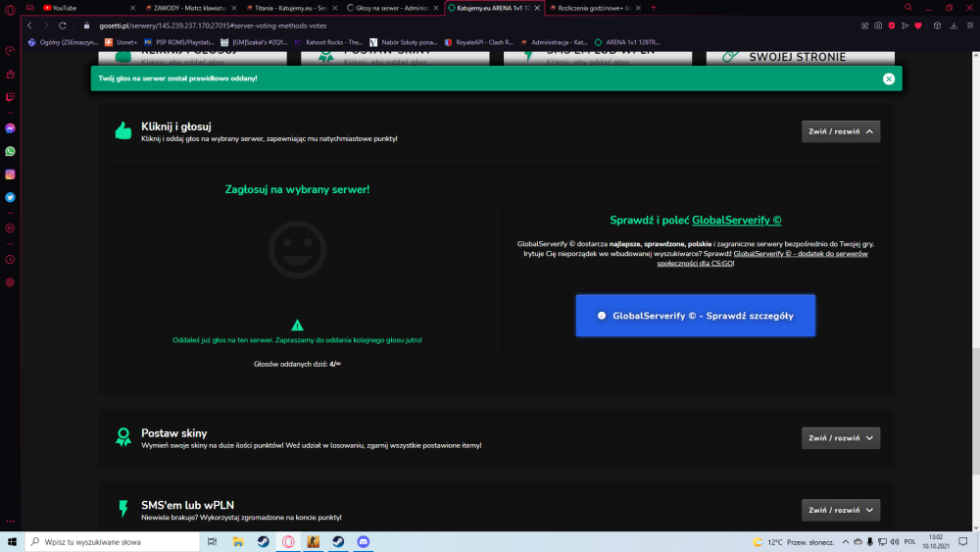Click 'Głosów oddanych dziś: 4' text
The image size is (980, 552).
(x=298, y=364)
